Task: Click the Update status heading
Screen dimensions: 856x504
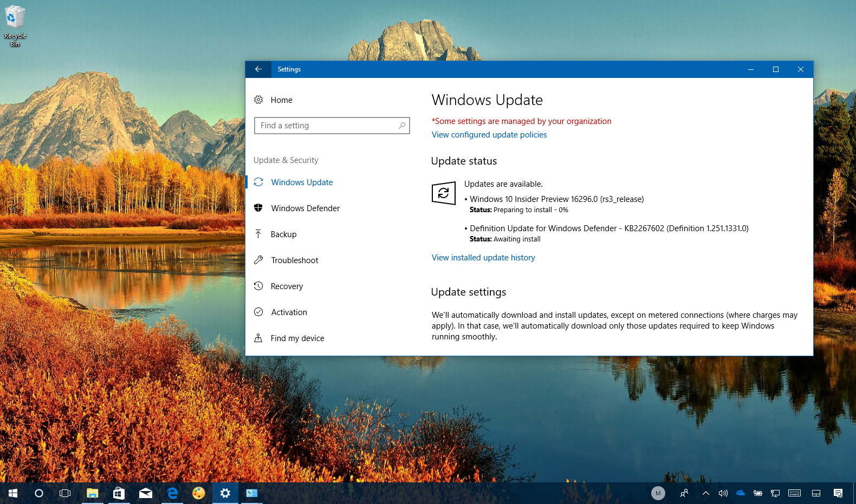Action: pos(464,161)
